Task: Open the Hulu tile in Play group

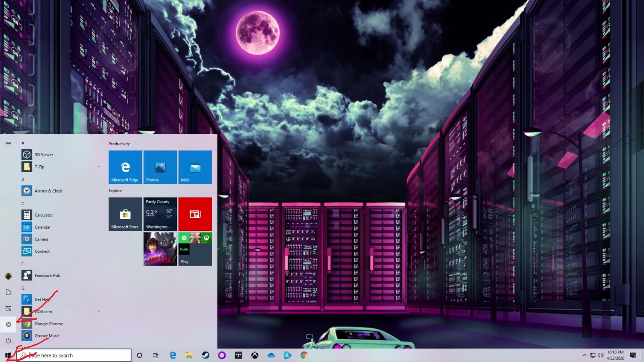Action: pos(185,249)
